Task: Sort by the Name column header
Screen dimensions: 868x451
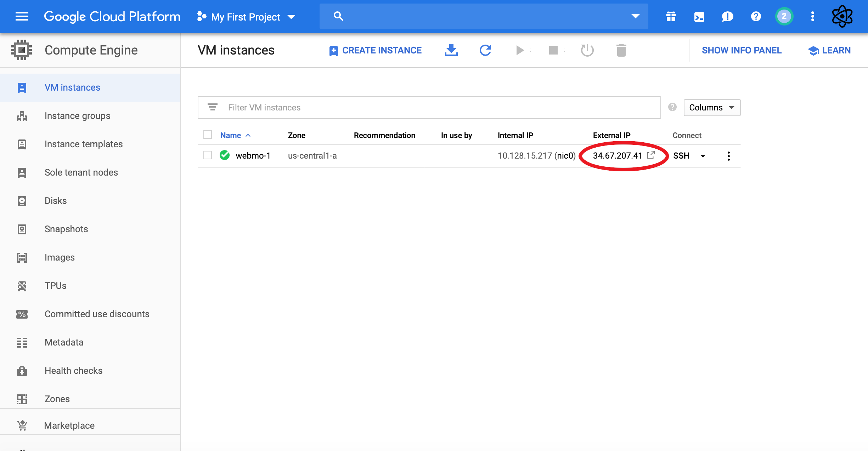Action: (235, 135)
